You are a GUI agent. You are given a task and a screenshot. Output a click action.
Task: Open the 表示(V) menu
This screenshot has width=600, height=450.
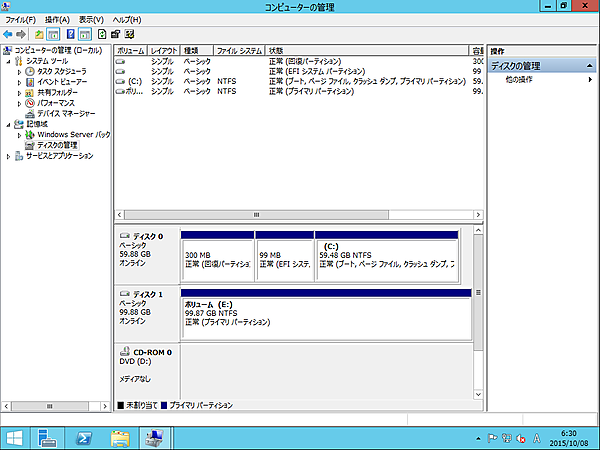coord(91,20)
